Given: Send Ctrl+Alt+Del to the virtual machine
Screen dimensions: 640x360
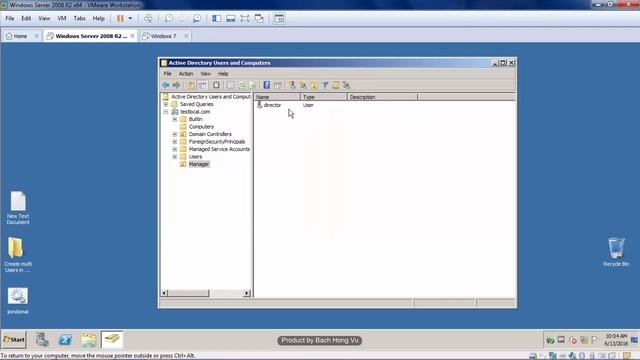Looking at the screenshot, I should point(148,18).
